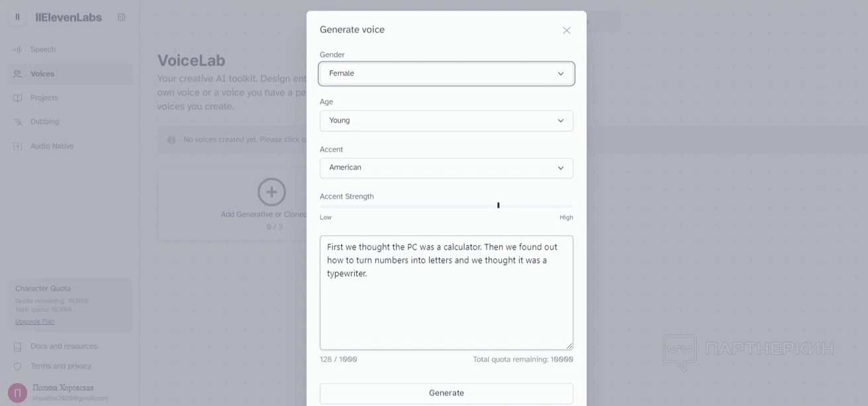Close the Generate voice dialog
The width and height of the screenshot is (868, 406).
(566, 30)
